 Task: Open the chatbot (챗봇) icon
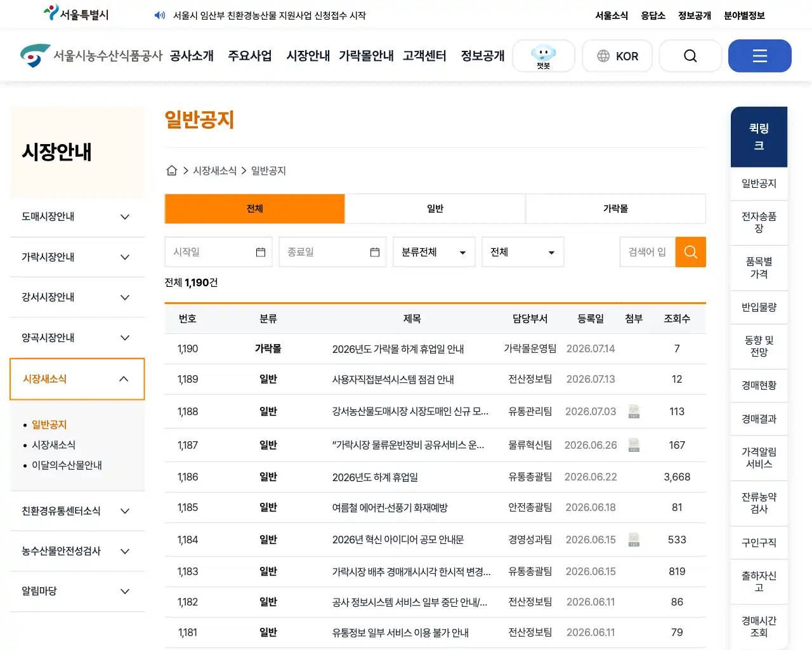coord(544,56)
